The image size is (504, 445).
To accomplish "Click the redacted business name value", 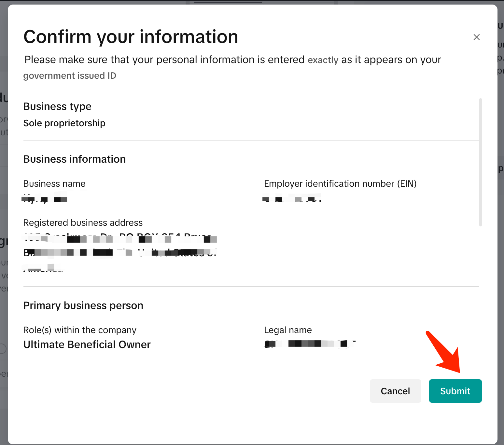I will tap(45, 198).
